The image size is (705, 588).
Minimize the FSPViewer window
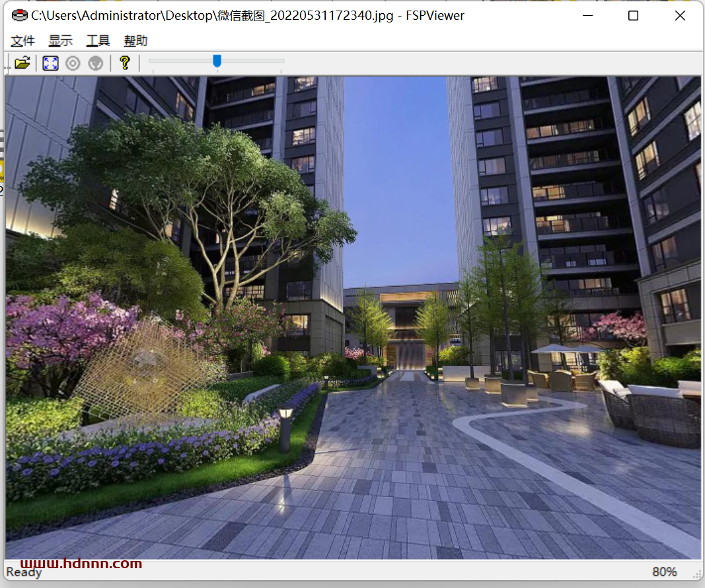587,16
